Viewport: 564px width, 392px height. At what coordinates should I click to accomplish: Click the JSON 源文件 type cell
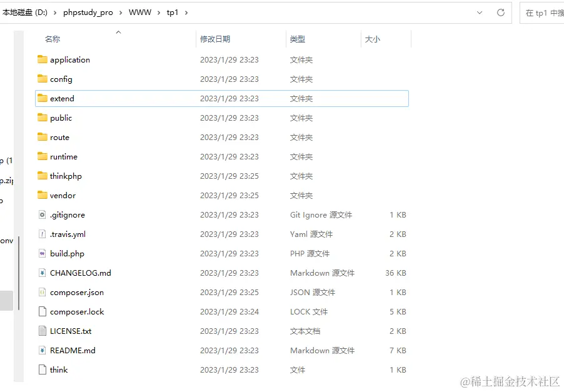[x=313, y=293]
